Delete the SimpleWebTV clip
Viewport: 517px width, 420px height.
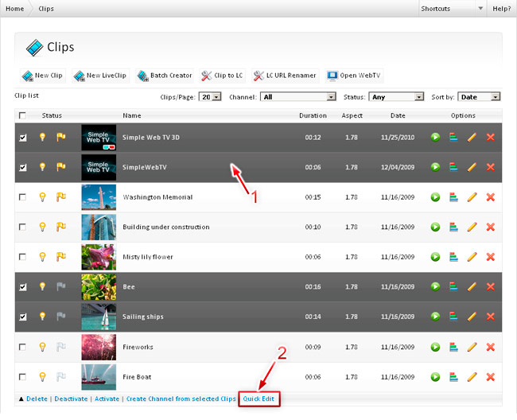(490, 167)
